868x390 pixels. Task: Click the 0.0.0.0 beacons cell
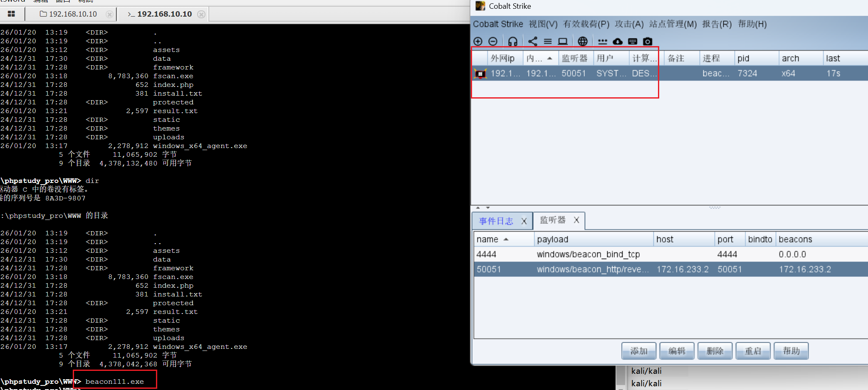point(822,254)
